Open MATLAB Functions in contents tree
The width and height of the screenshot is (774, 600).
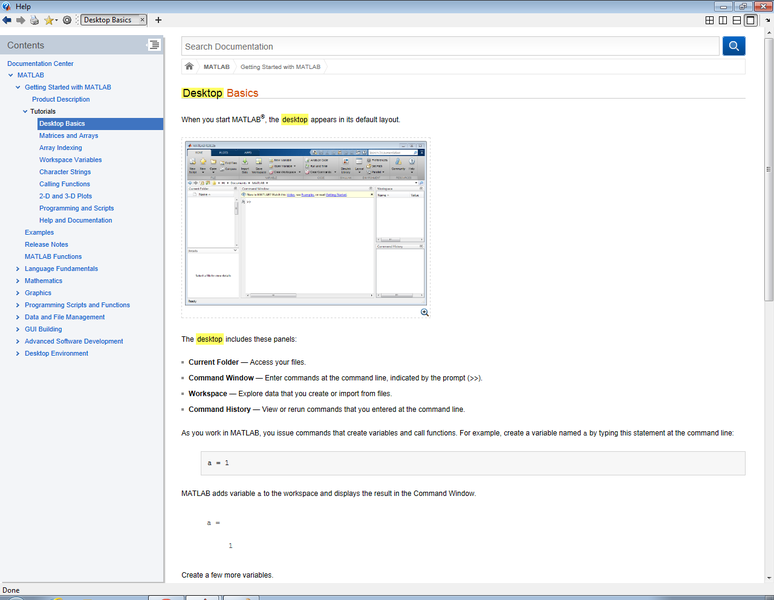point(53,257)
